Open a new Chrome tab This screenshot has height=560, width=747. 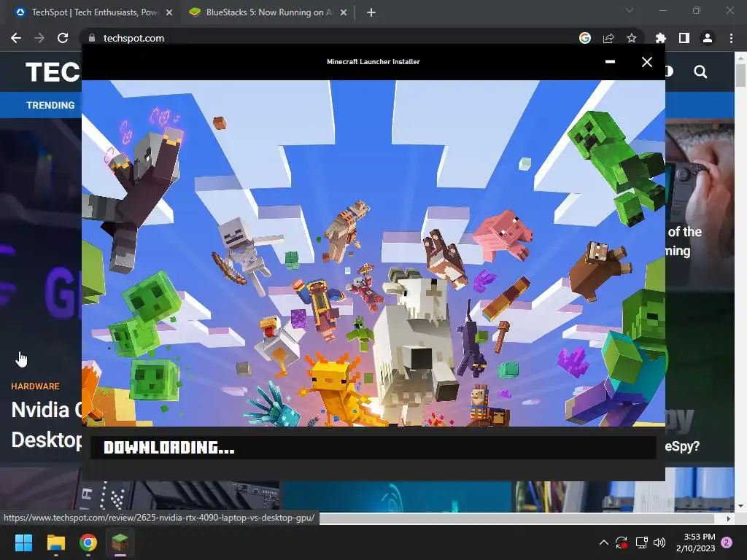371,12
